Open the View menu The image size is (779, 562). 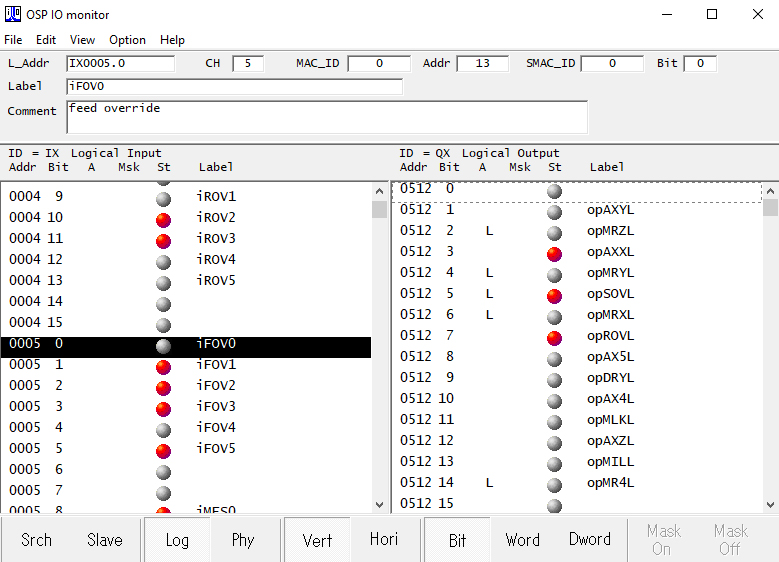pos(83,40)
